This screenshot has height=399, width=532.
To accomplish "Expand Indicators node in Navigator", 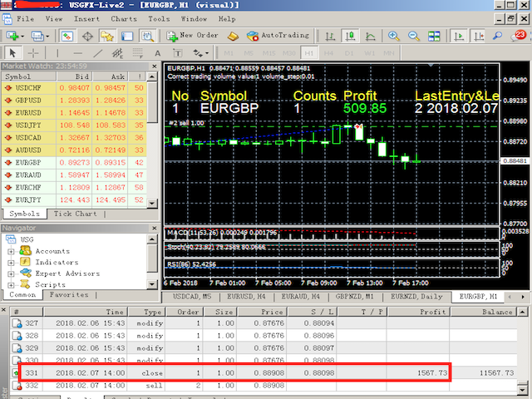I will [x=11, y=263].
